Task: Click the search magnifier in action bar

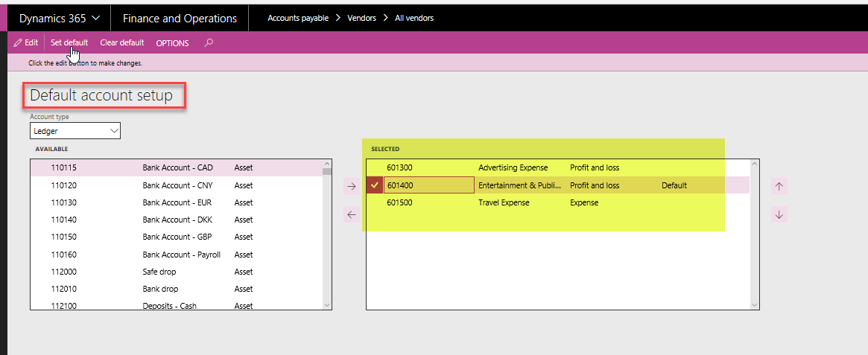Action: pos(209,43)
